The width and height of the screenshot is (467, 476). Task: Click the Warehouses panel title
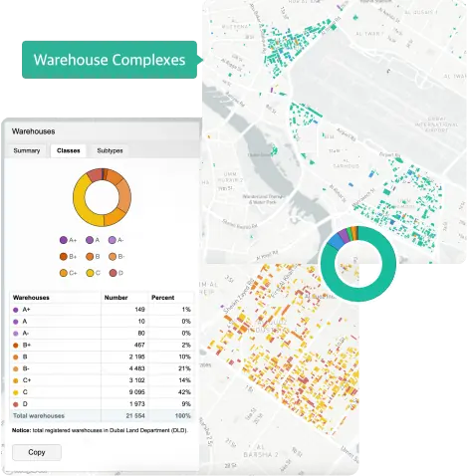pyautogui.click(x=34, y=131)
